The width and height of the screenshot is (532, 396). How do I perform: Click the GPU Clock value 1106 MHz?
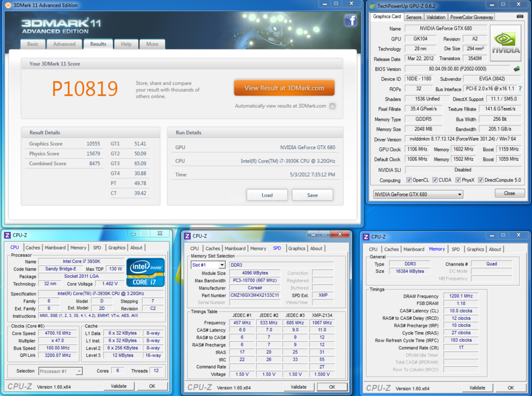417,150
